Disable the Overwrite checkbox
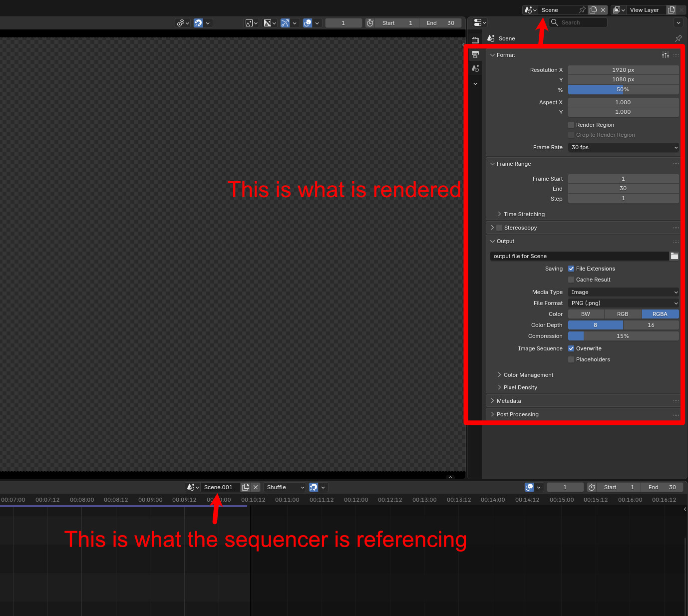Viewport: 688px width, 616px height. [x=571, y=348]
